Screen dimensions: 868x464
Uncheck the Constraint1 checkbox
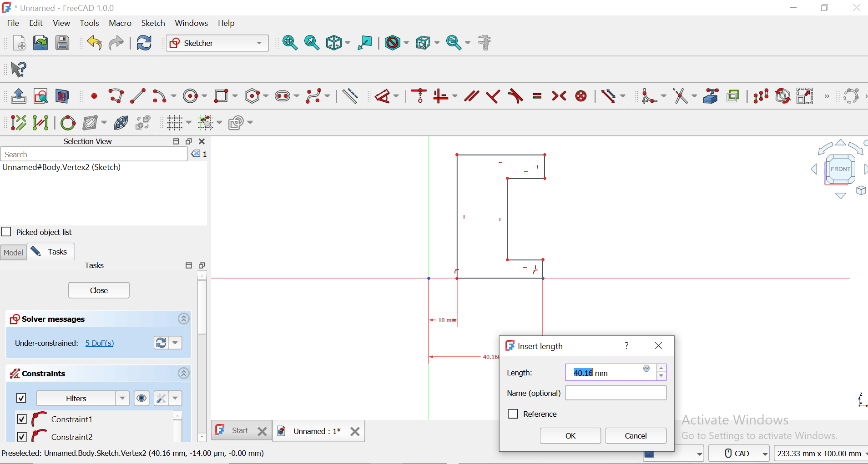point(21,419)
